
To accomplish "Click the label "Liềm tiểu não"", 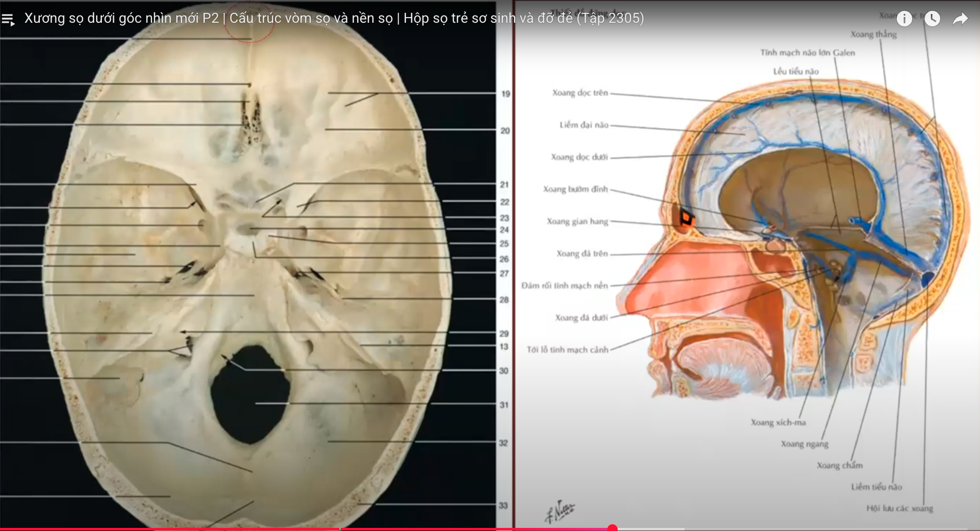I will [877, 487].
